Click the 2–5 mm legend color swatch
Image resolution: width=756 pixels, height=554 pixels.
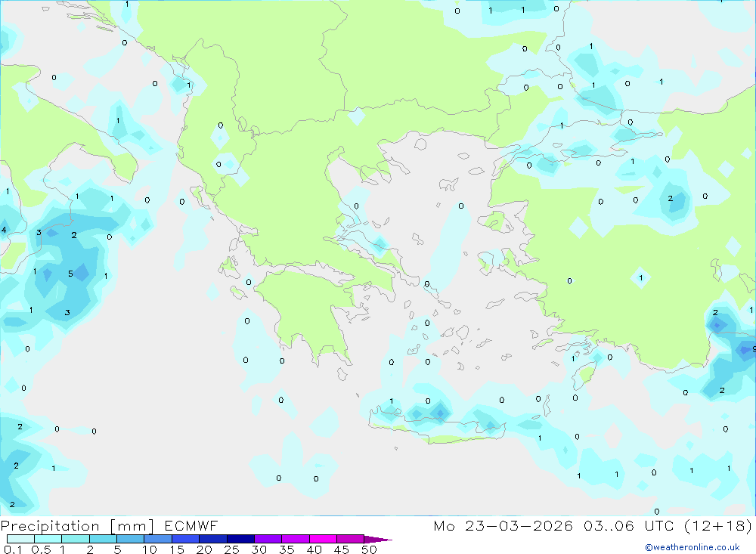[103, 539]
